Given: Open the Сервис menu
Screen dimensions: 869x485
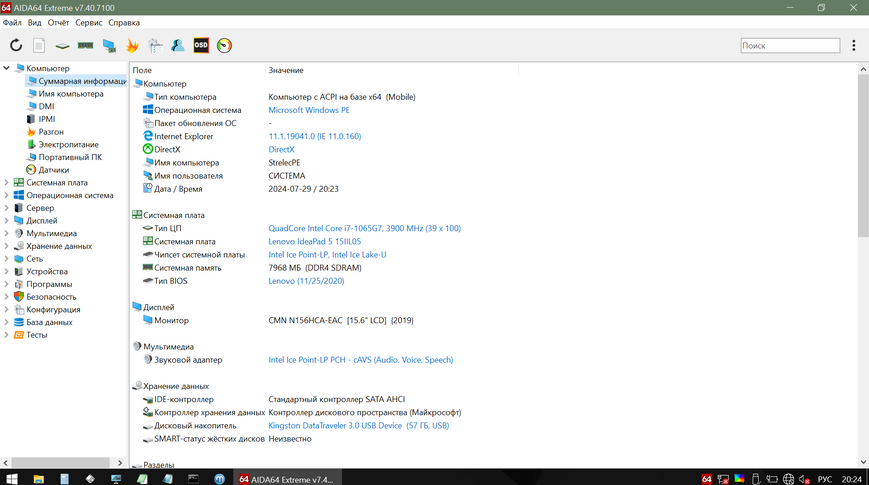Looking at the screenshot, I should tap(89, 23).
